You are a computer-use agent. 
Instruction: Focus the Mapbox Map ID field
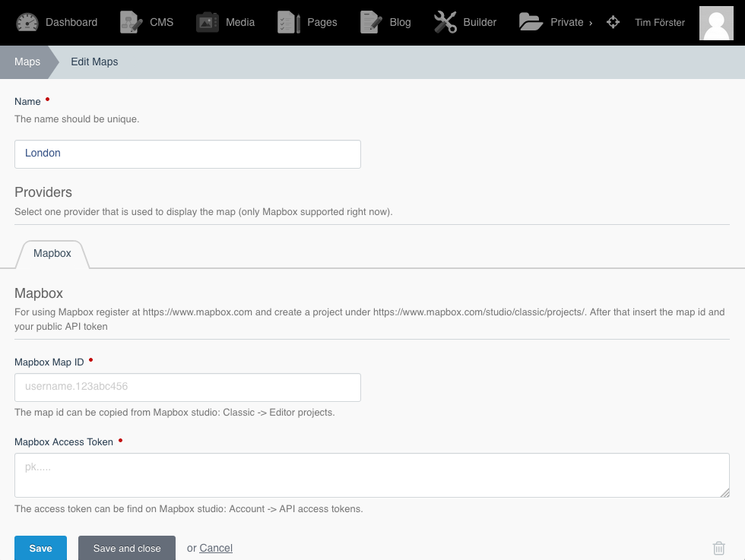(188, 387)
